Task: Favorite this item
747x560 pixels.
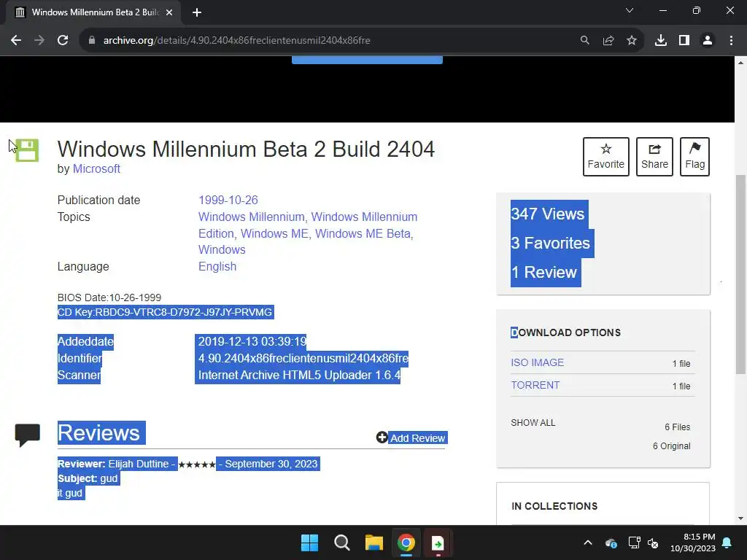Action: [606, 157]
